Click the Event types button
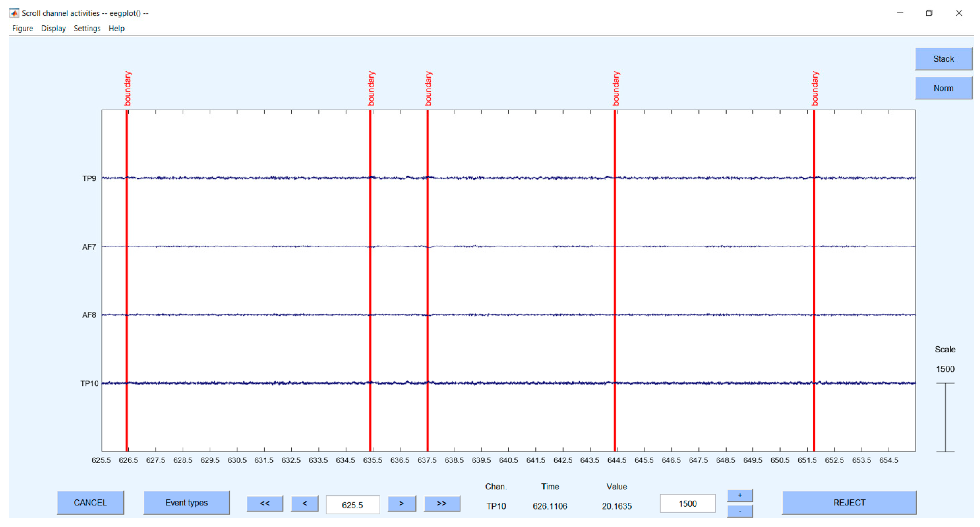Viewport: 980px width, 527px height. [x=186, y=503]
